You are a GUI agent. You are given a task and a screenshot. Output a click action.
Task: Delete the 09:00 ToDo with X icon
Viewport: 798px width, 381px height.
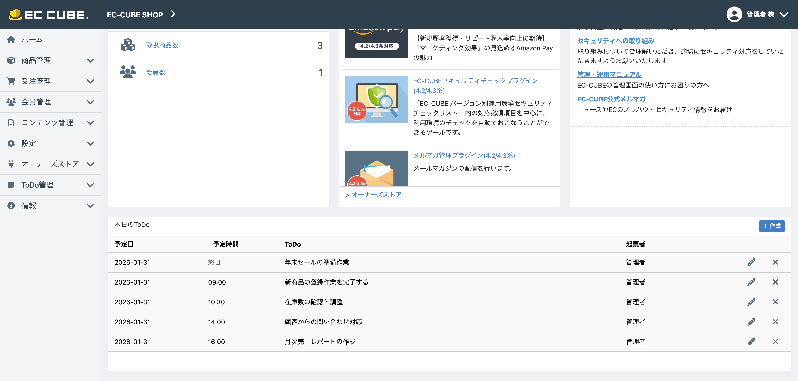point(775,282)
